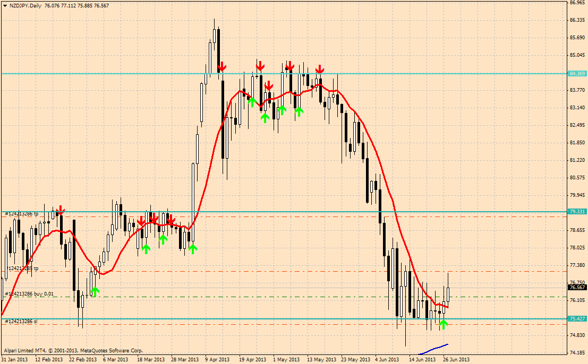The image size is (588, 364).
Task: Click the 82.495 price scale value
Action: (x=577, y=125)
